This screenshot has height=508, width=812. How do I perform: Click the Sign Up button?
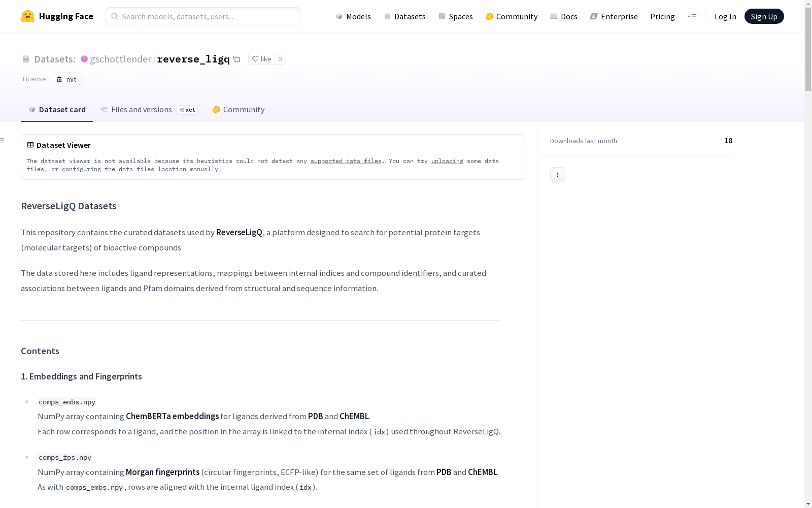(x=764, y=16)
